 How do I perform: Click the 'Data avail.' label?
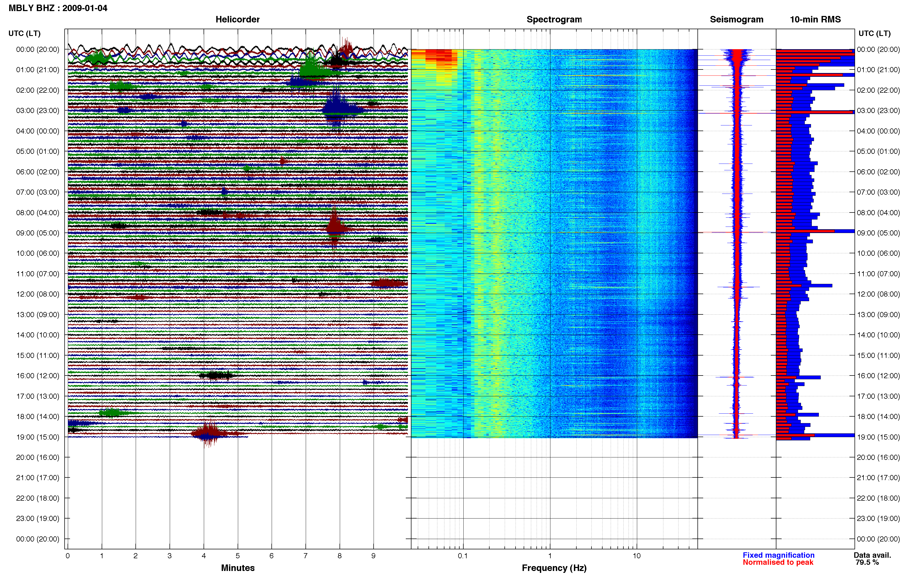pyautogui.click(x=872, y=555)
